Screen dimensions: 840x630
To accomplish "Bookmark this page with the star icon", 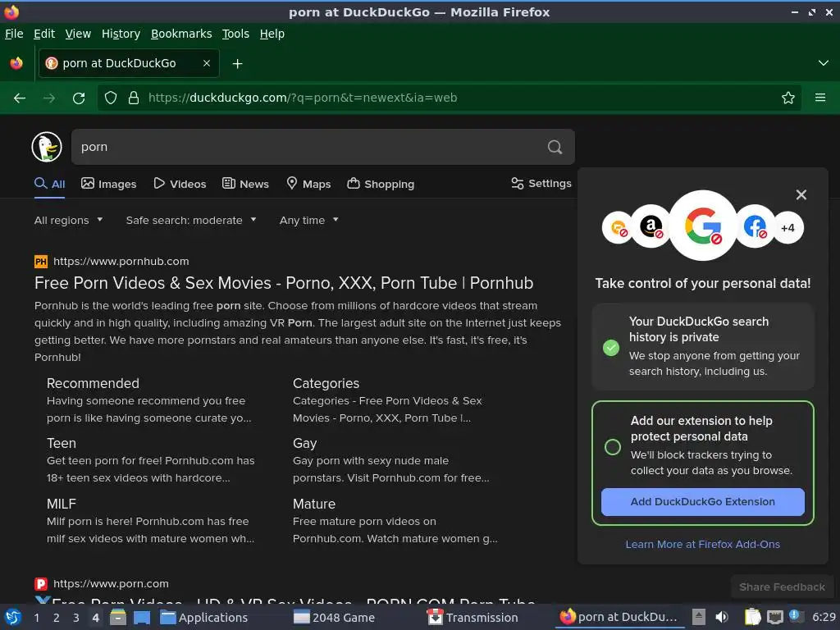I will click(x=788, y=98).
